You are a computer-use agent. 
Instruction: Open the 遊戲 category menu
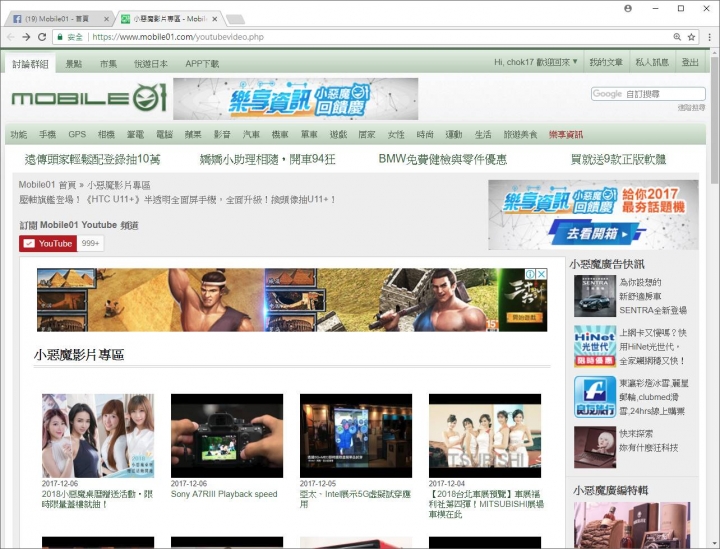(x=338, y=134)
